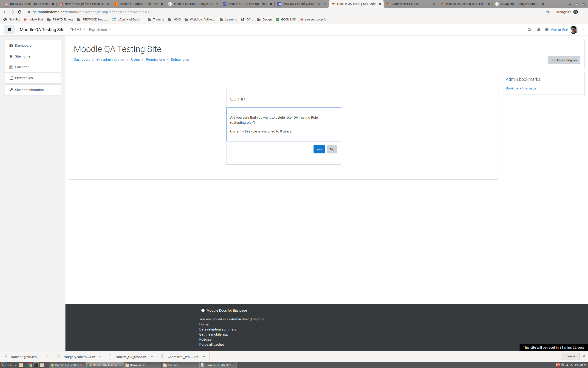Open the Design bookmark folder
The width and height of the screenshot is (588, 368).
[264, 20]
